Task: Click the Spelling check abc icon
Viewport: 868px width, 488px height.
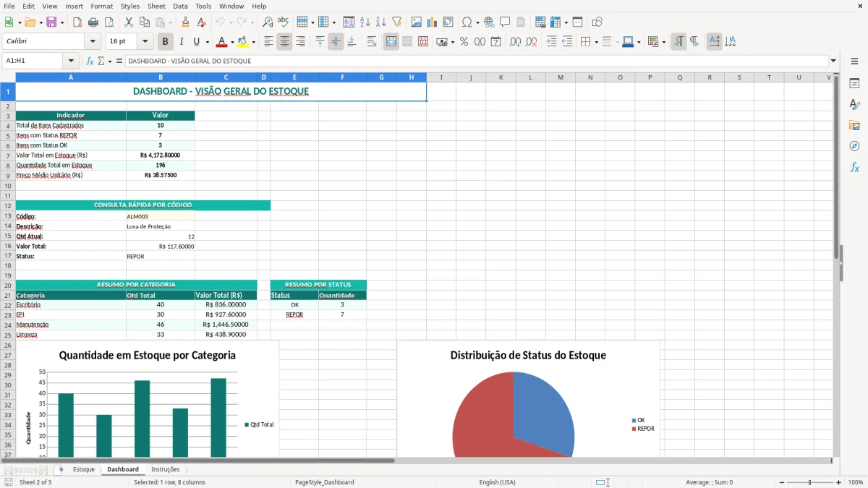Action: pyautogui.click(x=284, y=22)
